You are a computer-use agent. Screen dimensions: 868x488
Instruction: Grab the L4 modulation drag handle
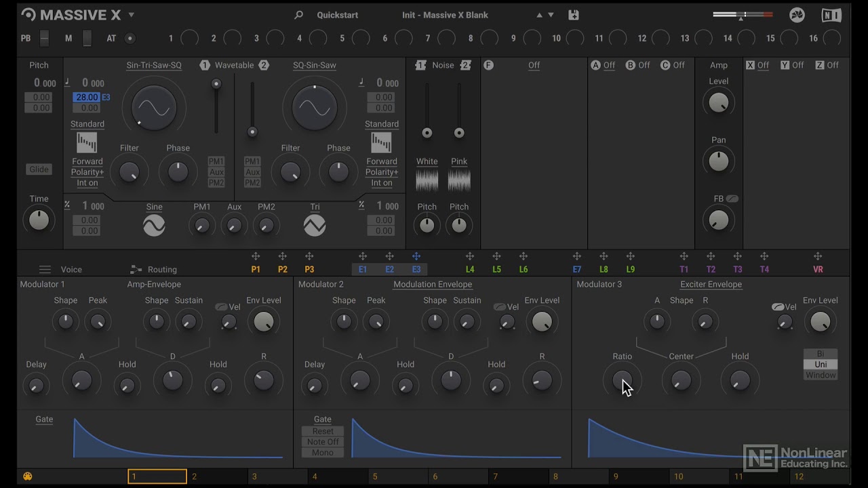click(x=470, y=256)
